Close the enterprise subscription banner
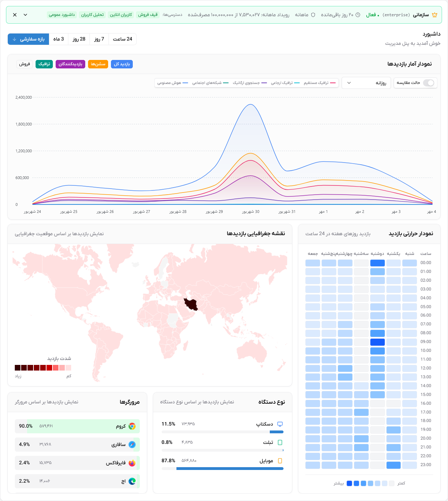 (15, 15)
